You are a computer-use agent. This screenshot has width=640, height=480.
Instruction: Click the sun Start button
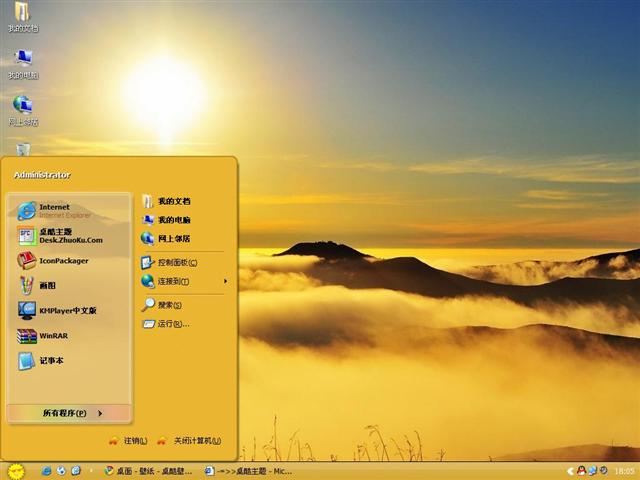[16, 471]
